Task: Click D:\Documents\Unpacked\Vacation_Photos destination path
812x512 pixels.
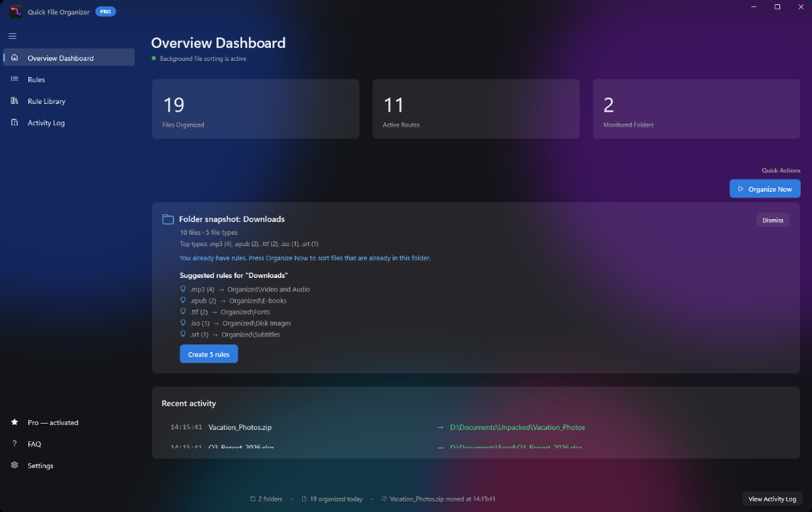Action: pos(517,427)
